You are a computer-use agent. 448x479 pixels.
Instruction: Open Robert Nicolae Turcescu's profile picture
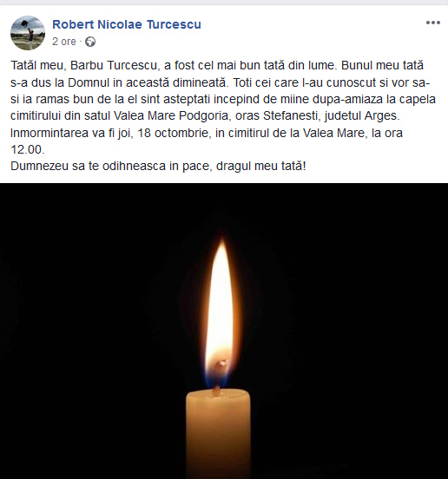coord(28,33)
